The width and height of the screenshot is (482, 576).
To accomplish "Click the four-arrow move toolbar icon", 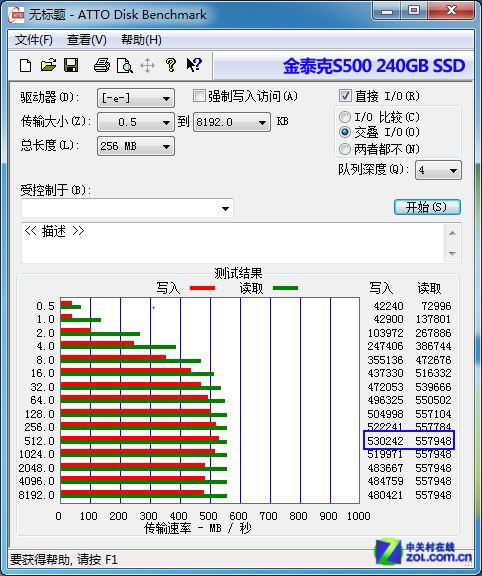I will tap(147, 66).
